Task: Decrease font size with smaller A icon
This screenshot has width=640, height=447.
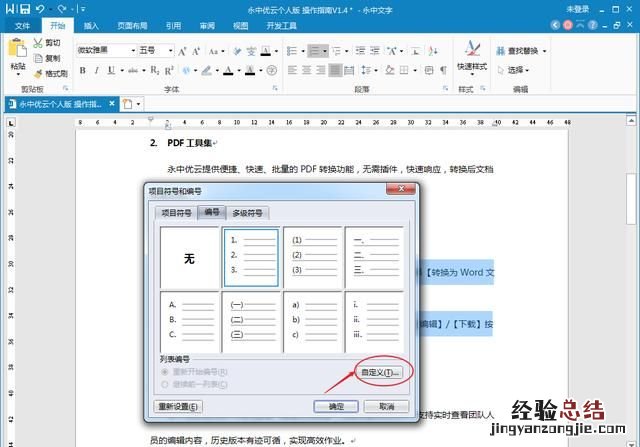Action: pos(196,51)
